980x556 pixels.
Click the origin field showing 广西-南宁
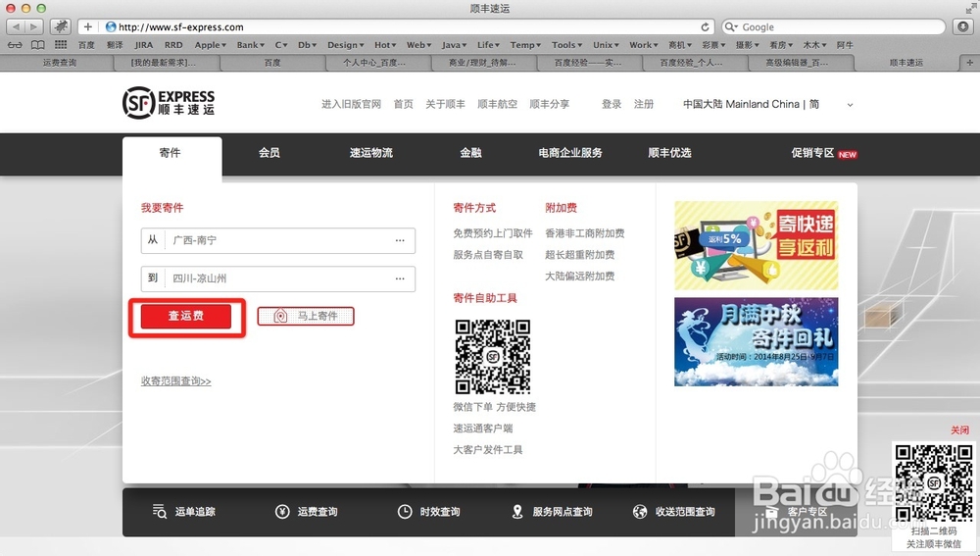point(278,240)
